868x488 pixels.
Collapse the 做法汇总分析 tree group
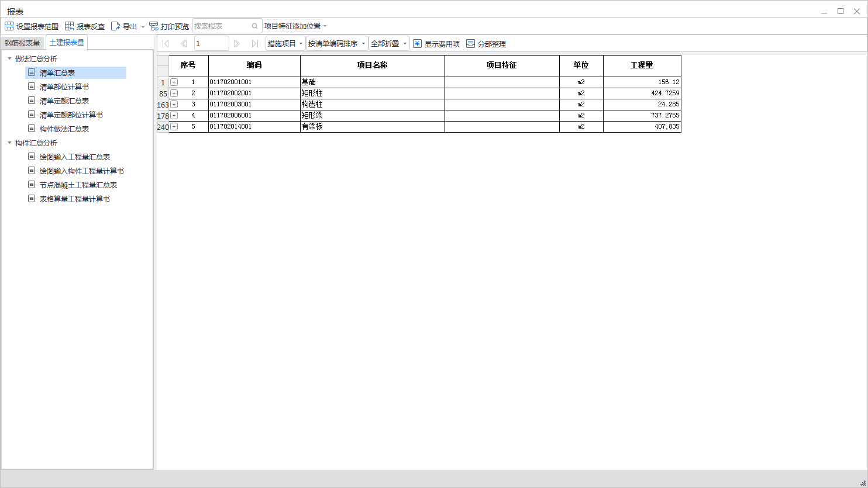click(9, 58)
